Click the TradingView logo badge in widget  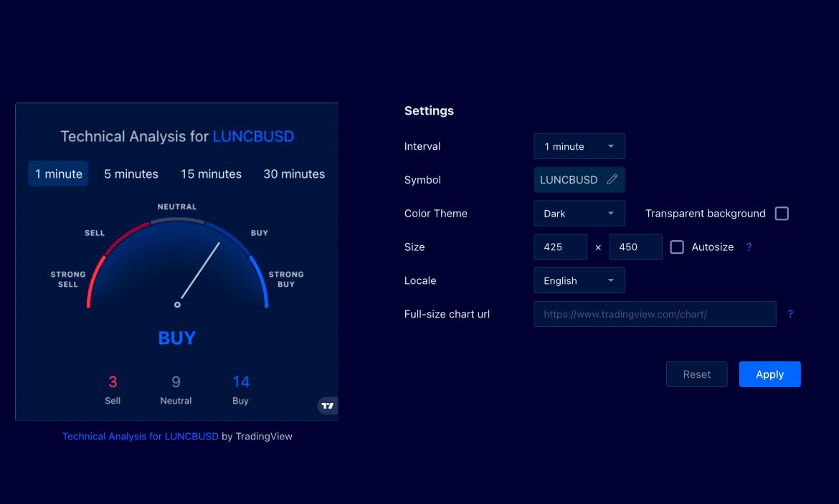(328, 406)
